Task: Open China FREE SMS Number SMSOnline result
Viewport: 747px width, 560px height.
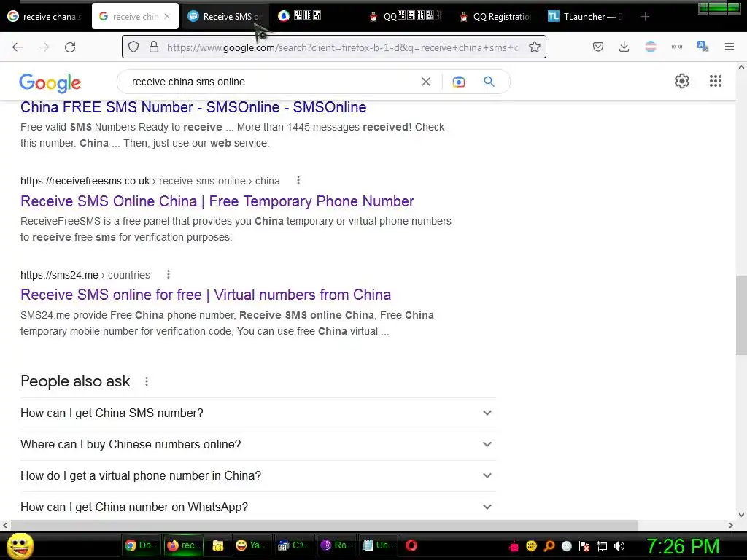Action: point(193,107)
